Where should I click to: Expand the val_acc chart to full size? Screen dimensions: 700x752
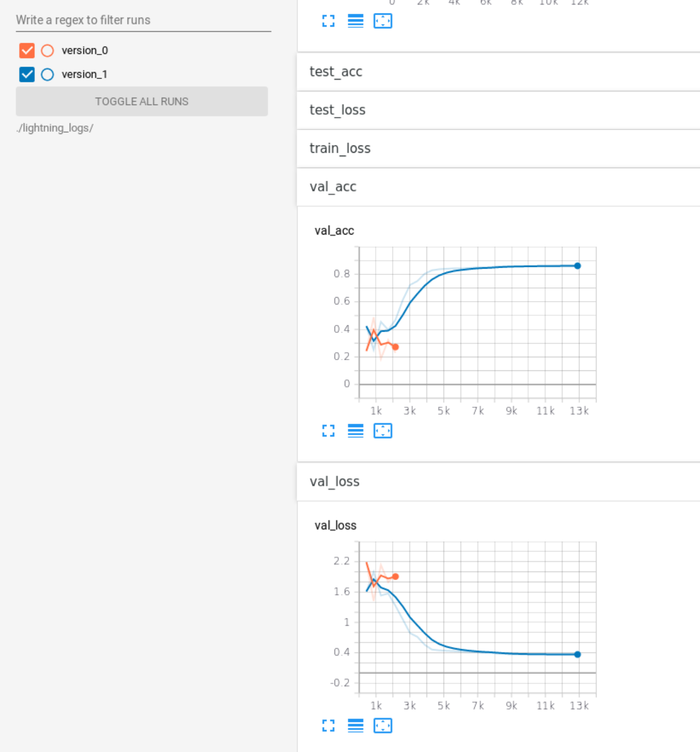[x=328, y=431]
